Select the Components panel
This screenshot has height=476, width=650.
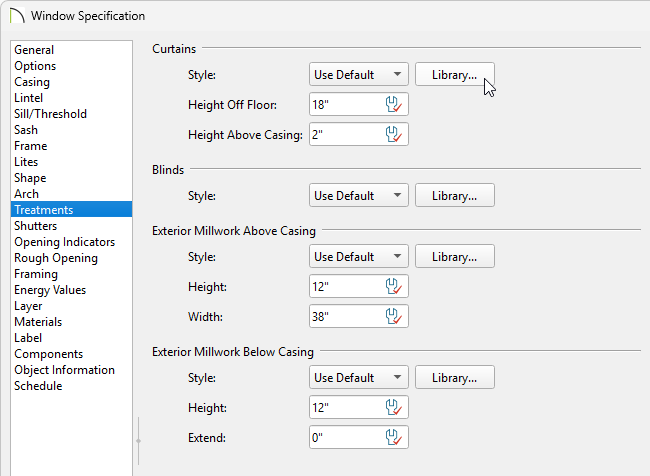71,354
